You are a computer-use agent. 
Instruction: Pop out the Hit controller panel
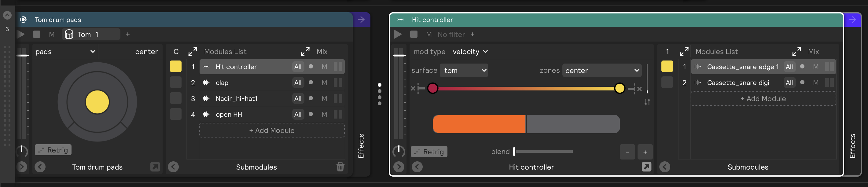click(646, 167)
